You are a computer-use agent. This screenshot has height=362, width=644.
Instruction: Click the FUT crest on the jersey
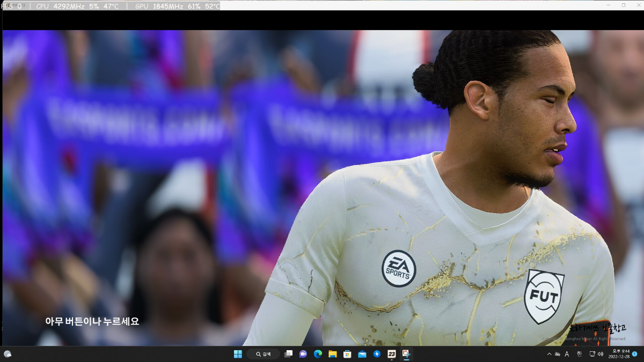click(x=544, y=297)
